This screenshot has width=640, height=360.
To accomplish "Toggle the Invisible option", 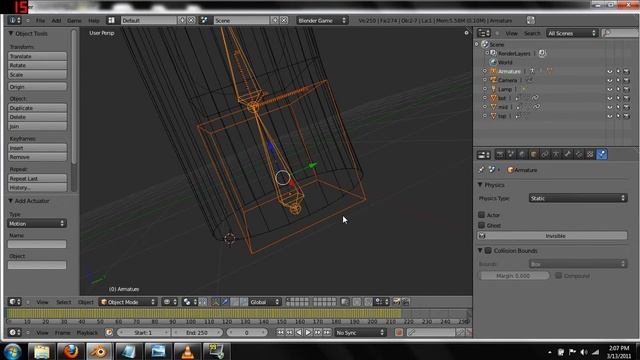I will (x=552, y=236).
